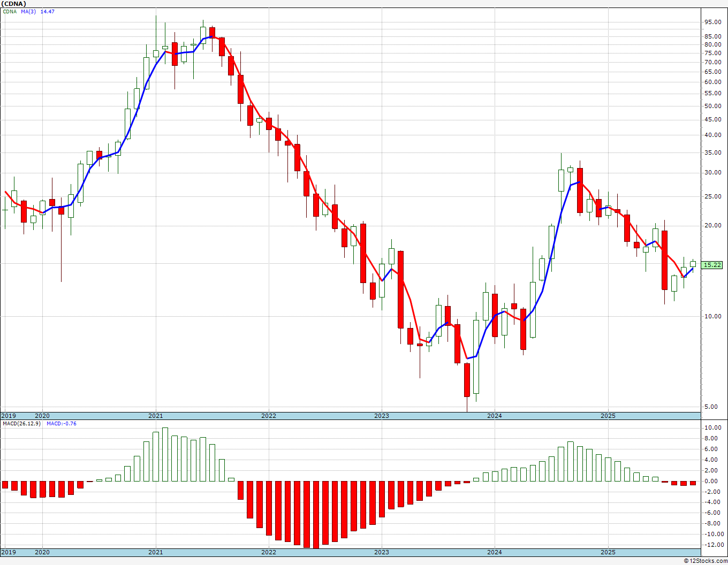Click 2019 on the MACD panel time axis

coord(9,552)
